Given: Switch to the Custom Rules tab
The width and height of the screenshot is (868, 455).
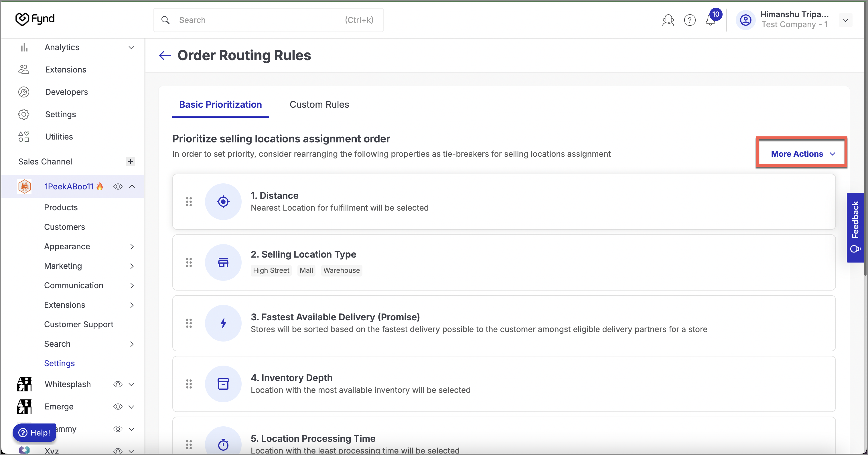Looking at the screenshot, I should pyautogui.click(x=319, y=105).
